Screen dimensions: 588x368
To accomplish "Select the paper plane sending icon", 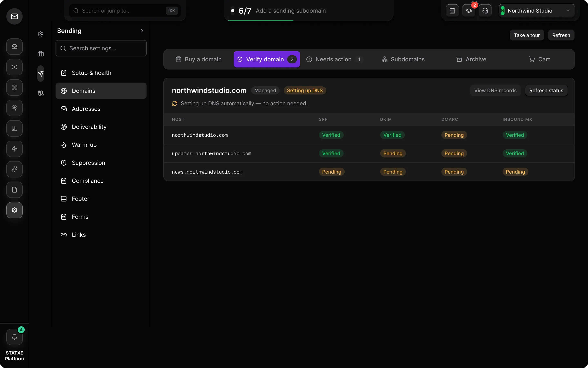I will tap(41, 74).
